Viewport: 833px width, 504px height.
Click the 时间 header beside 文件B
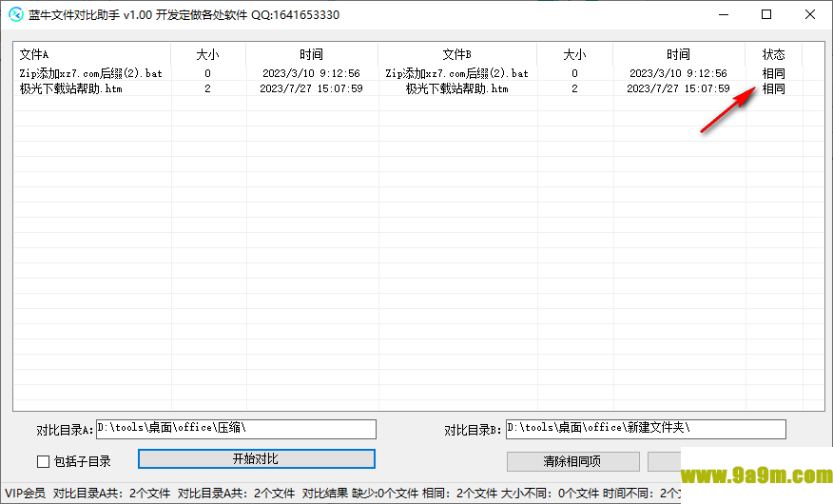click(678, 54)
